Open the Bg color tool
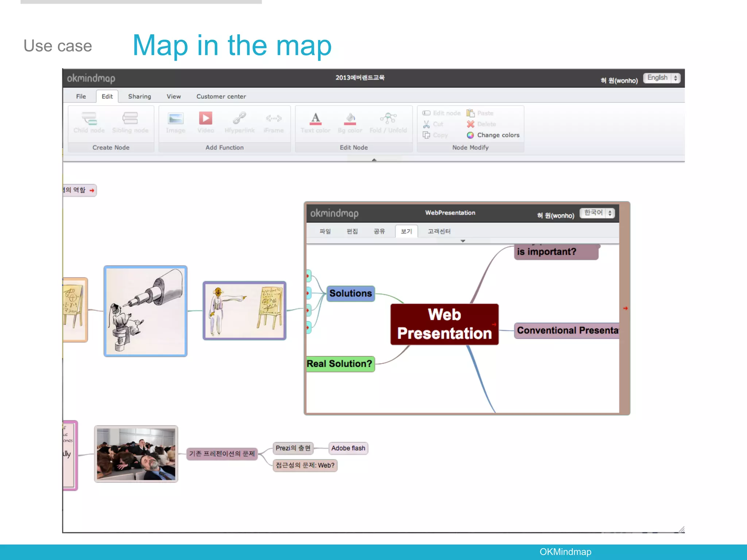The image size is (747, 560). click(350, 118)
